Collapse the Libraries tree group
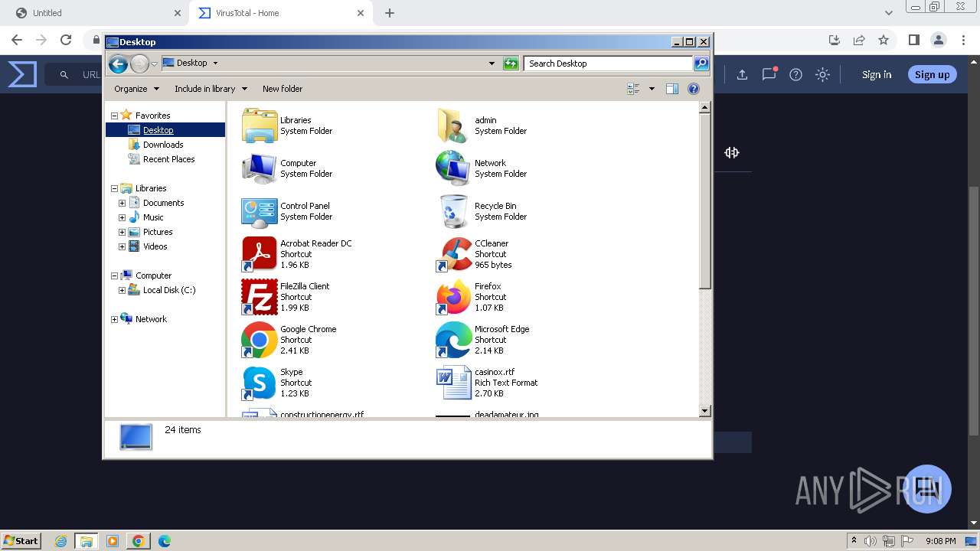The height and width of the screenshot is (551, 980). coord(114,188)
